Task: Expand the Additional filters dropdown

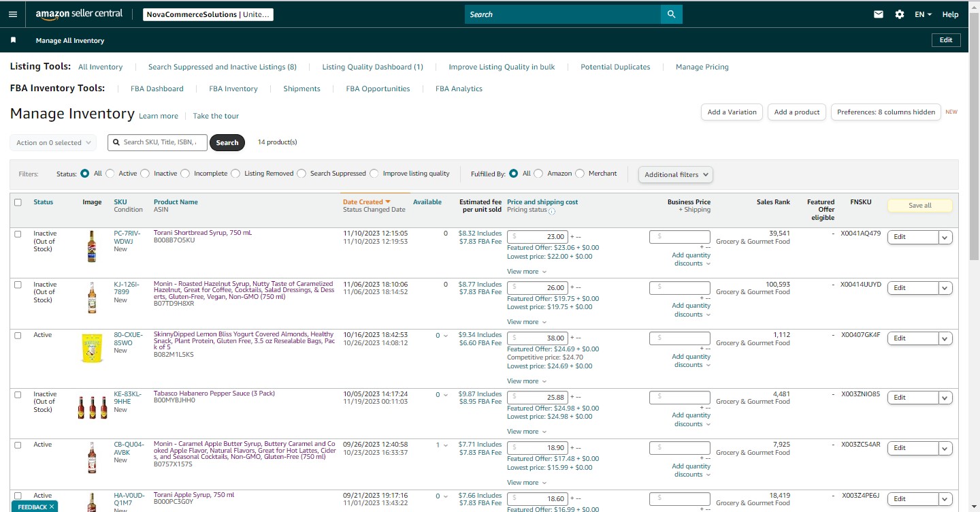Action: (x=676, y=174)
